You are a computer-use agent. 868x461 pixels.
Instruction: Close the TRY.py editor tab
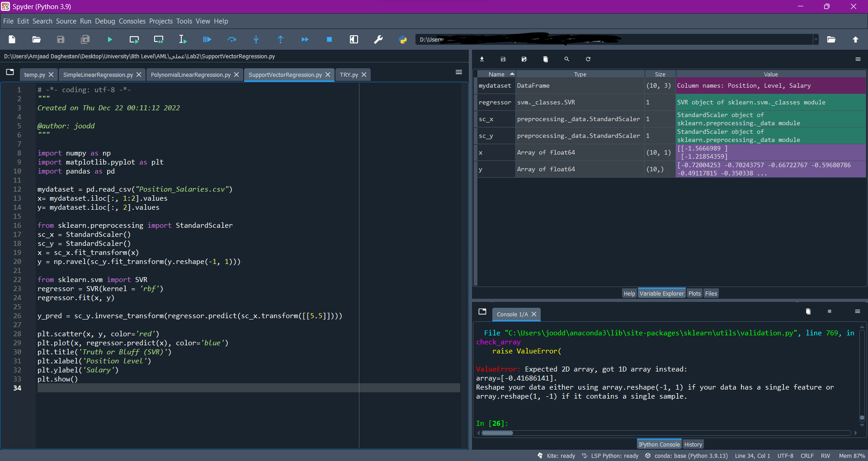pos(364,75)
